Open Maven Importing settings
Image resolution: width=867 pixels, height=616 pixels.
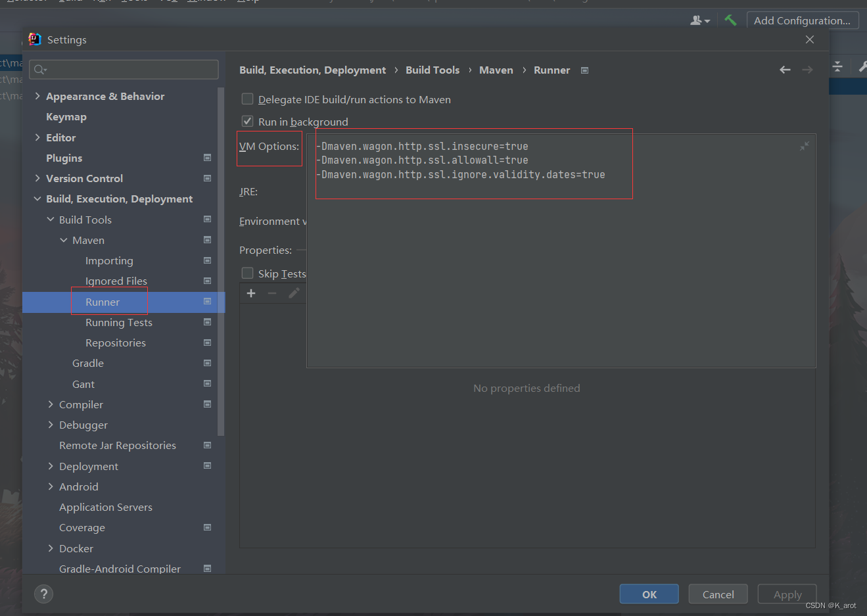(x=109, y=261)
